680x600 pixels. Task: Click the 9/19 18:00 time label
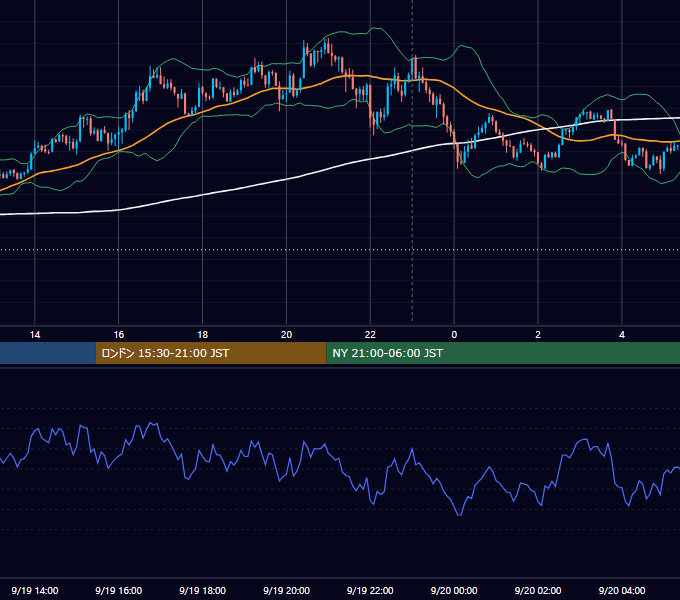click(x=203, y=590)
